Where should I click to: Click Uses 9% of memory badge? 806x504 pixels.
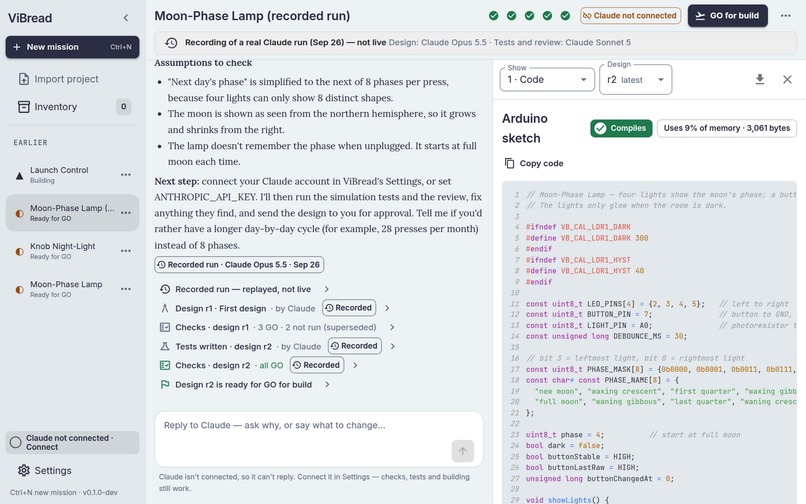pyautogui.click(x=726, y=128)
